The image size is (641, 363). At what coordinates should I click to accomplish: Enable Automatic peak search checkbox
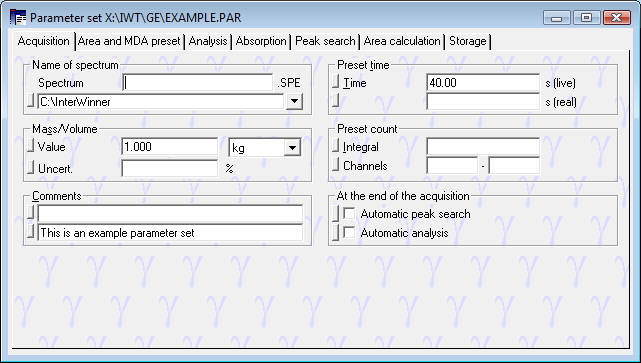click(349, 213)
